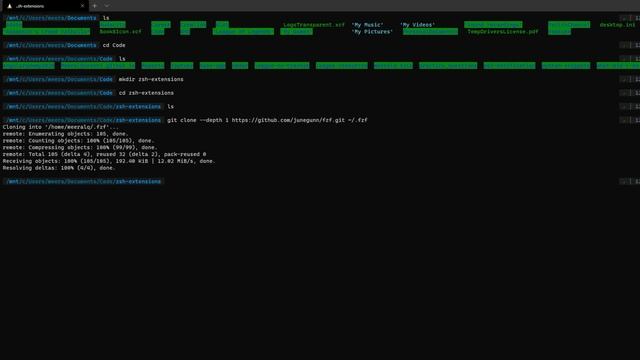Click the 'Cloning into' output line
The height and width of the screenshot is (360, 640).
60,127
